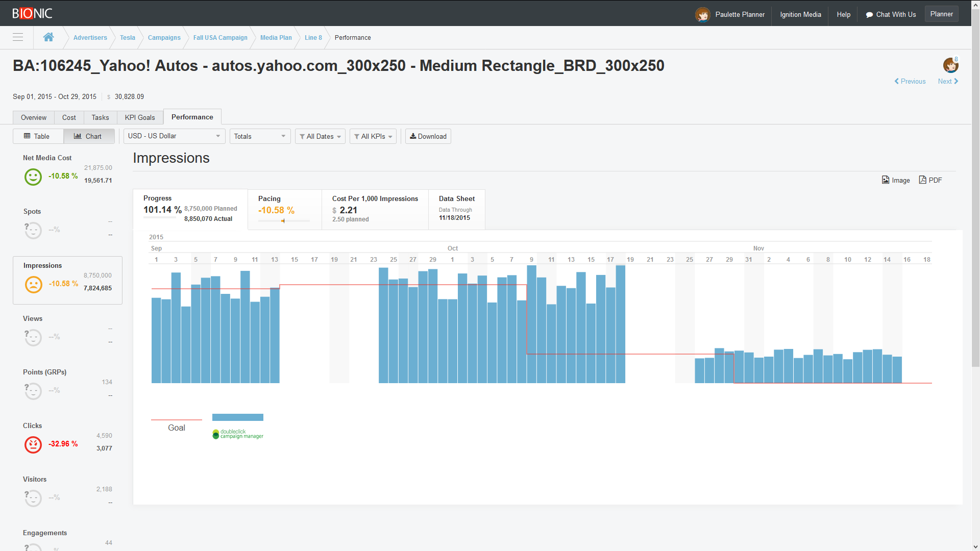Click the Net Media Cost happy face indicator
The width and height of the screenshot is (980, 551).
coord(33,177)
